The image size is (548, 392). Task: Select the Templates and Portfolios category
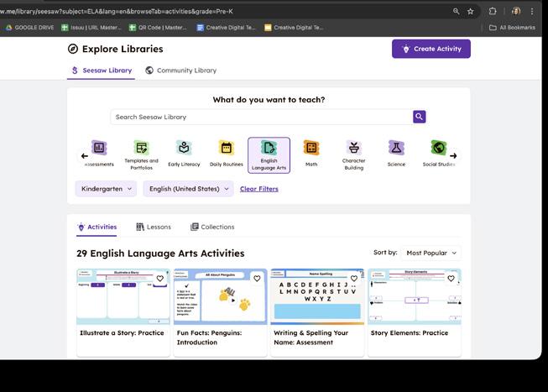click(x=142, y=155)
